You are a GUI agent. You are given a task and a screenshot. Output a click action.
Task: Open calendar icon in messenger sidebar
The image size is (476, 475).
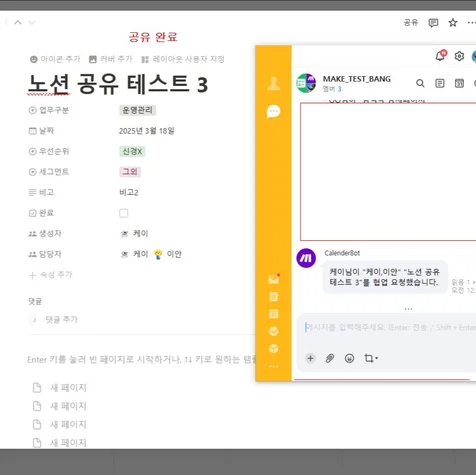274,314
